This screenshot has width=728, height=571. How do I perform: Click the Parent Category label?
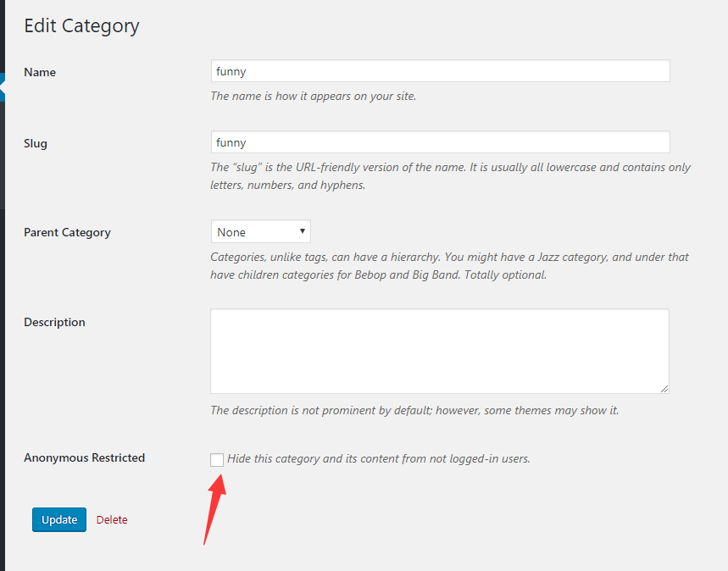coord(67,233)
